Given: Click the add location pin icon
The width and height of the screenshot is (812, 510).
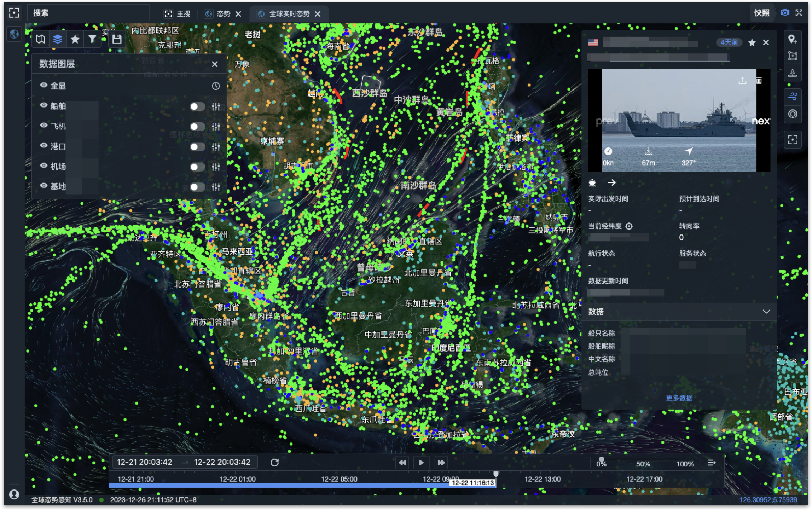Looking at the screenshot, I should tap(793, 39).
